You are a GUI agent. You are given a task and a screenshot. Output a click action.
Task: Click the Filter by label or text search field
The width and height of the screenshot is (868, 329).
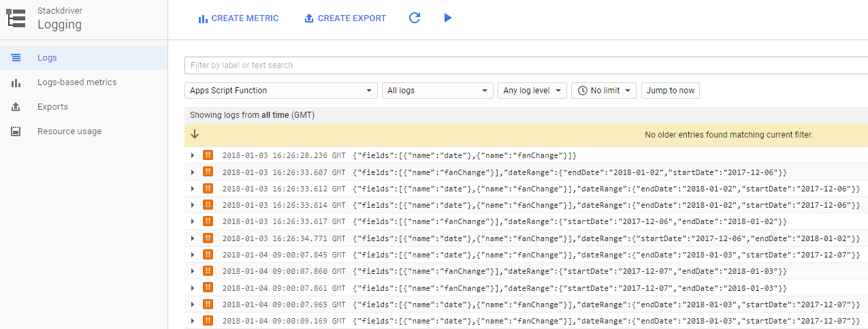(524, 65)
